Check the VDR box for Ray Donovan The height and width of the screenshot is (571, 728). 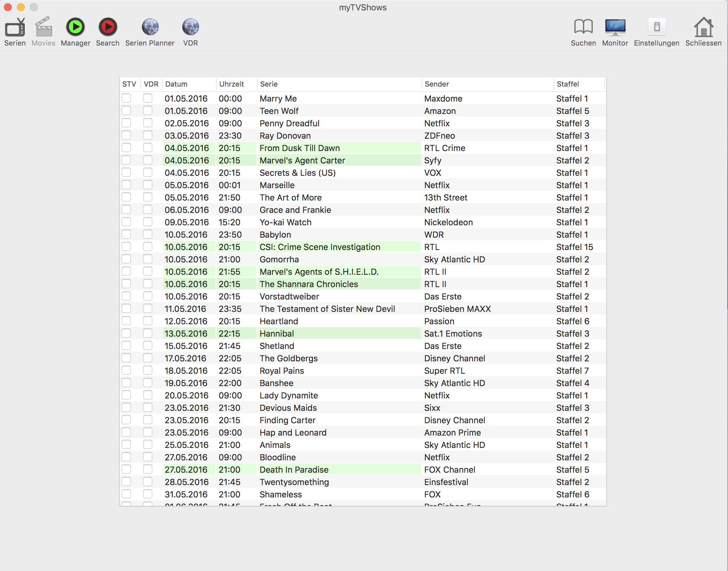click(147, 135)
